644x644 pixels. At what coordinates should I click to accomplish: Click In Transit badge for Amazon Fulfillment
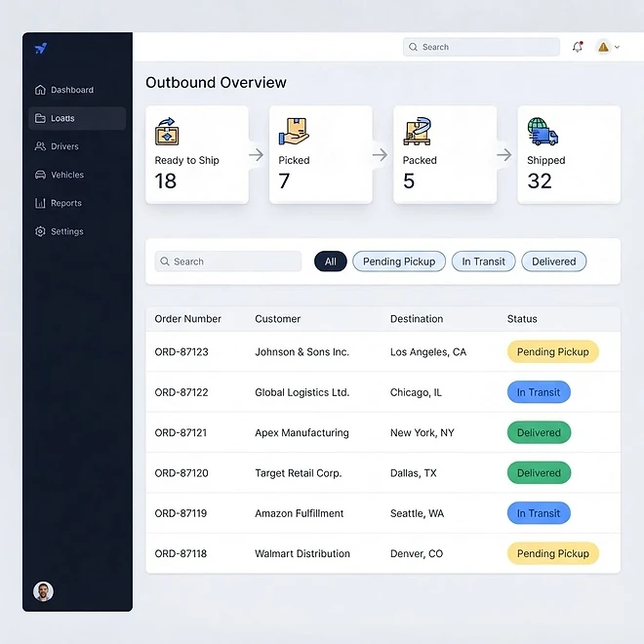click(539, 513)
